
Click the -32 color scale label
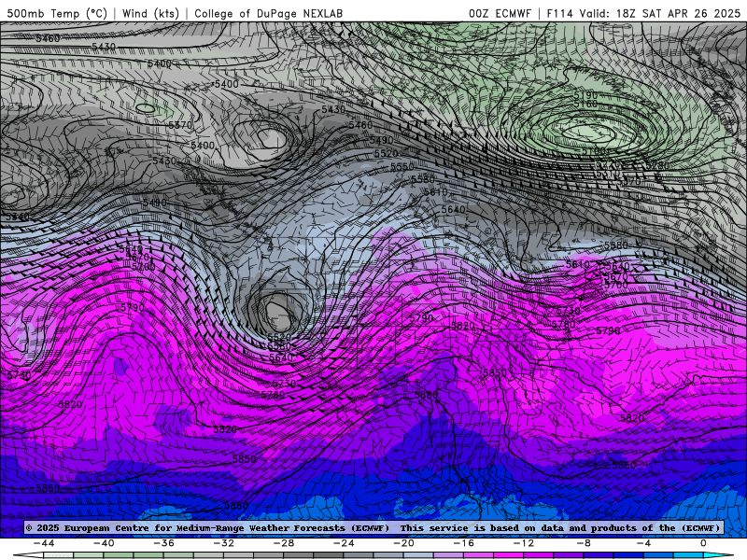click(224, 543)
